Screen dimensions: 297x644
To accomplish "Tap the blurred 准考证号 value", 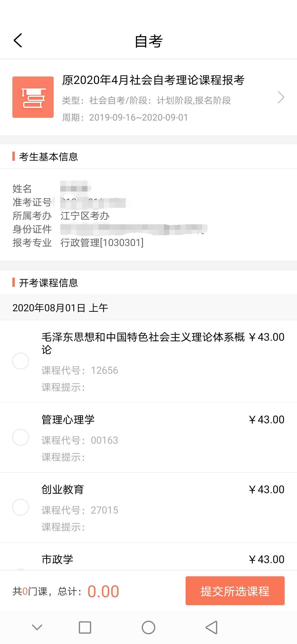I will coord(93,203).
